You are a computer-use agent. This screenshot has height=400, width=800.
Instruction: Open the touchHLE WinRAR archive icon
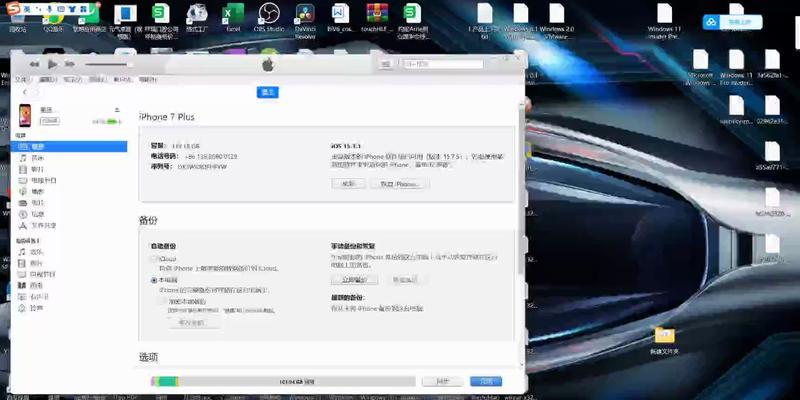(377, 18)
